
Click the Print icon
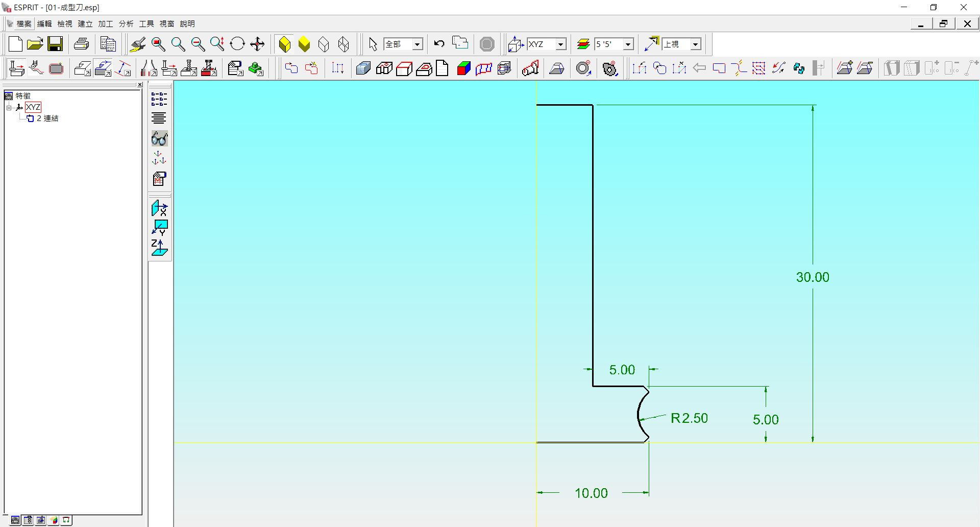[82, 44]
